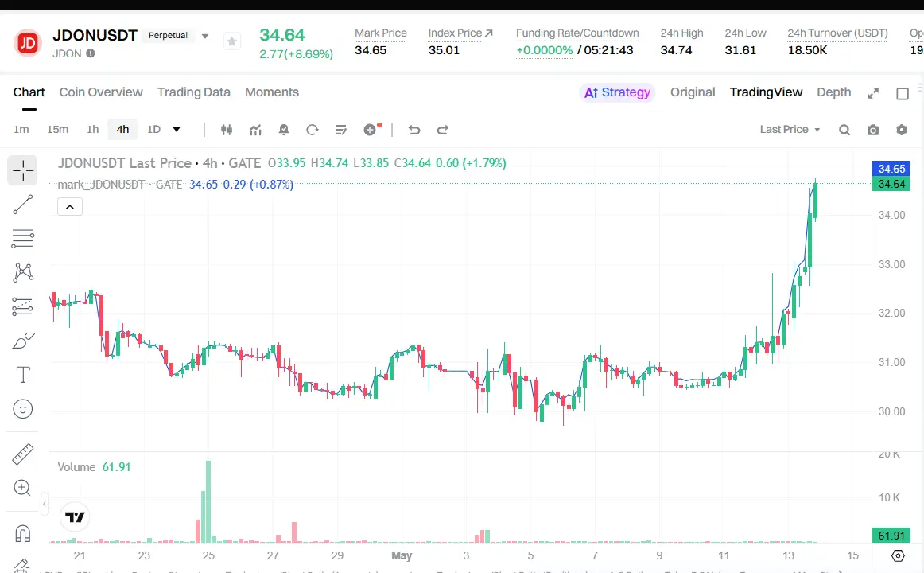This screenshot has height=573, width=924.
Task: Open time axis settings at bottom right
Action: point(898,555)
